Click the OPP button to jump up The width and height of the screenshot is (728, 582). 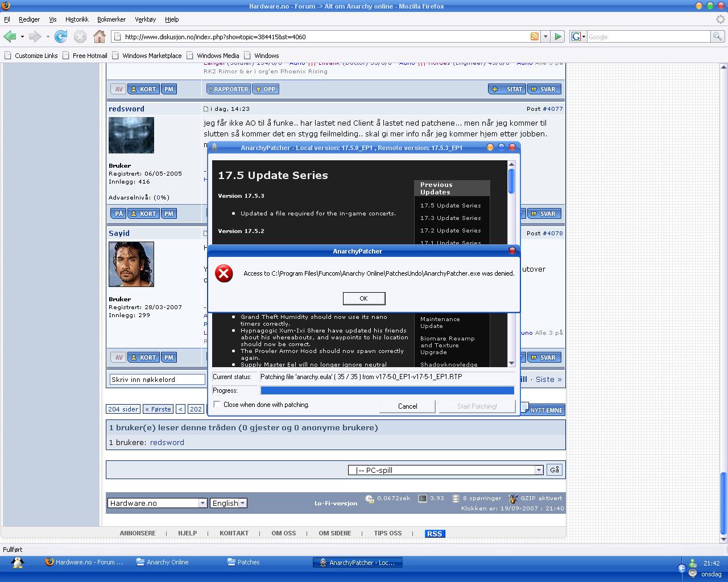coord(266,89)
